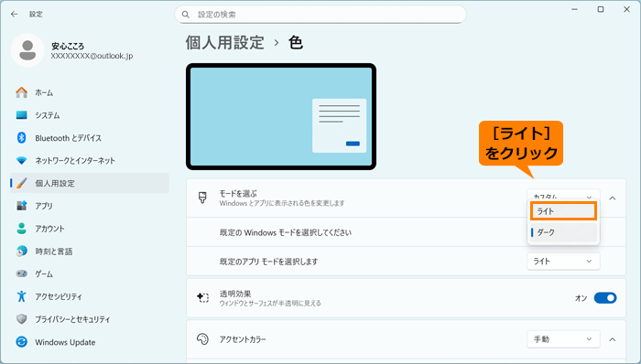Image resolution: width=641 pixels, height=364 pixels.
Task: Click the 透明効果 setting label
Action: [x=235, y=294]
